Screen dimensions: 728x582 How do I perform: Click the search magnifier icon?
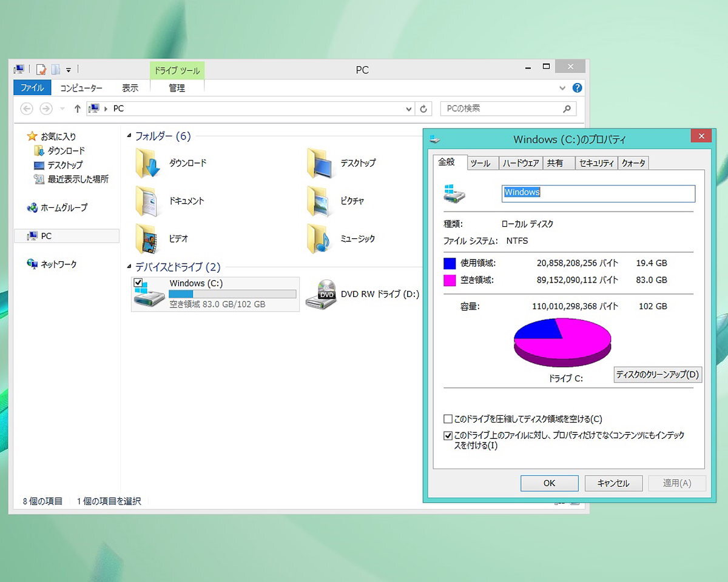pyautogui.click(x=567, y=109)
